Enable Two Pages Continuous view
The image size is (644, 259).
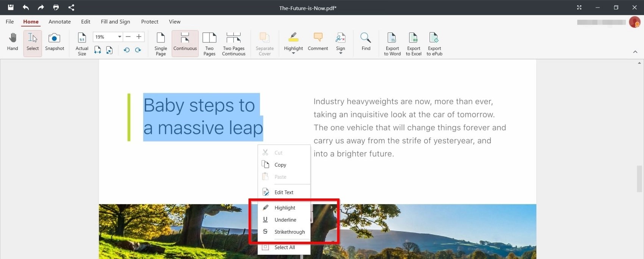pyautogui.click(x=234, y=44)
